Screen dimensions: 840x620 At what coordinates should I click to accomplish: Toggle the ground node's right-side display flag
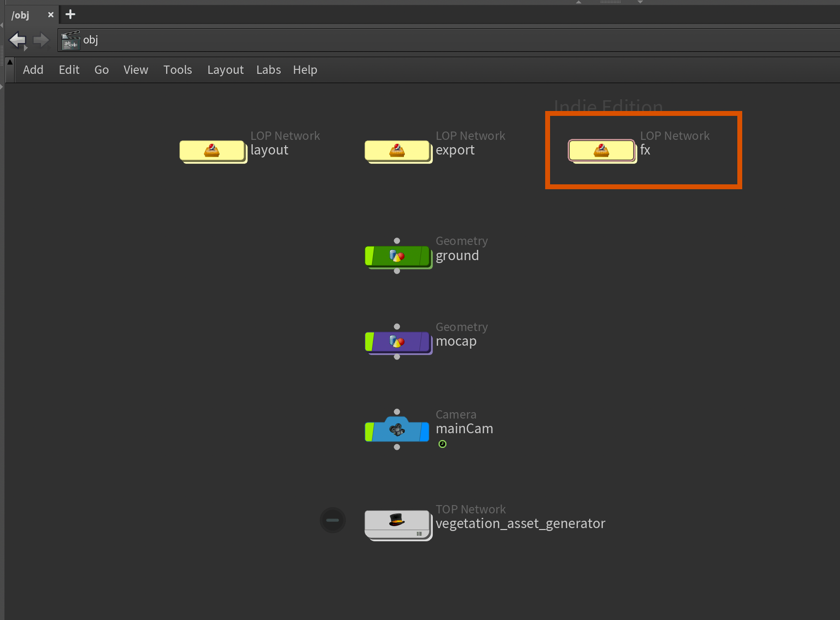point(424,256)
